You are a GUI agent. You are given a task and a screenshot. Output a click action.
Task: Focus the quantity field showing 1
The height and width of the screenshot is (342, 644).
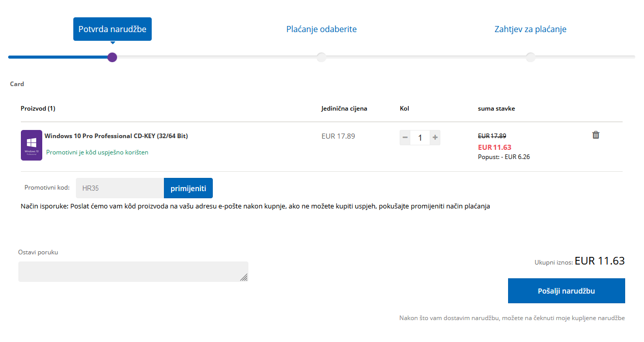click(x=420, y=138)
